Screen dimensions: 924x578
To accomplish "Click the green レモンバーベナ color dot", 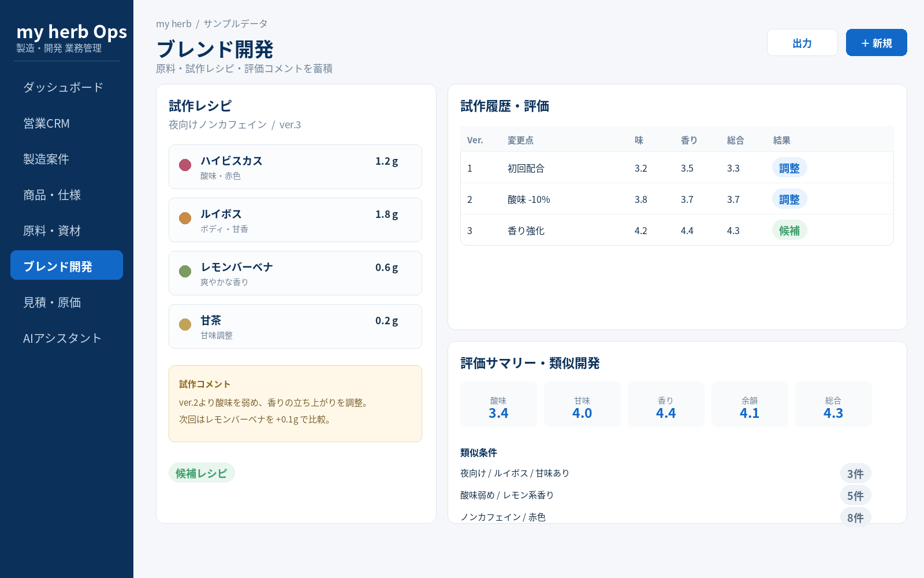I will (185, 272).
